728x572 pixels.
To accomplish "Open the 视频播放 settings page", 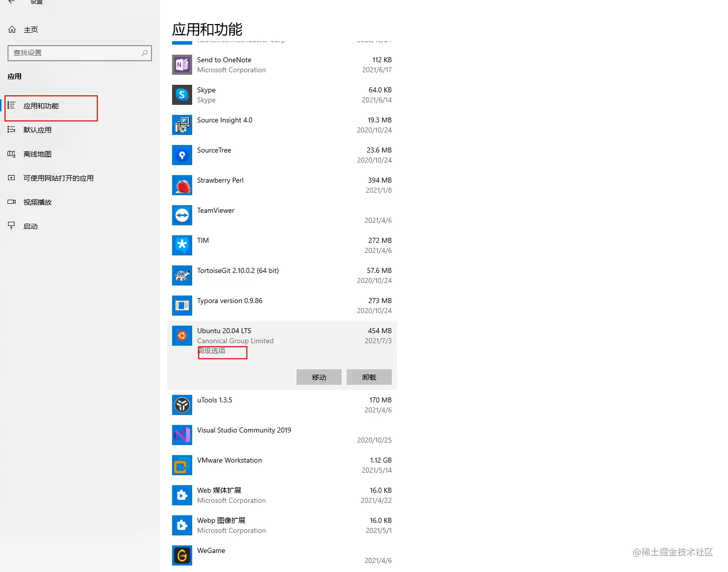I will pyautogui.click(x=80, y=202).
